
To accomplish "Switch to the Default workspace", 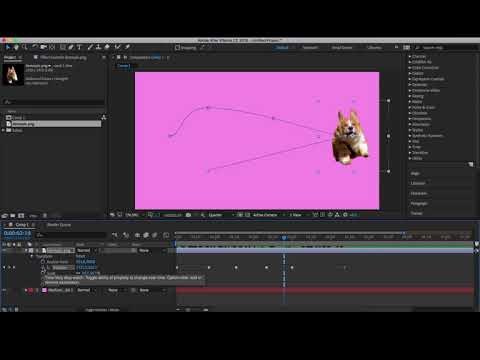I will pos(282,48).
